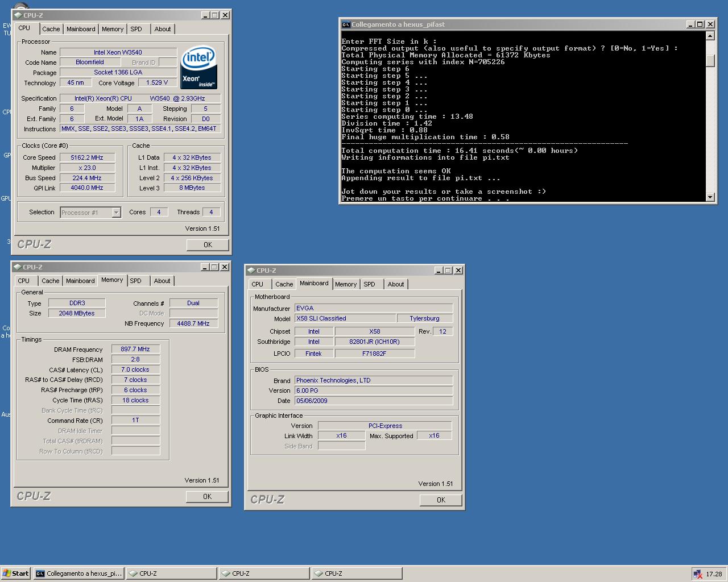Select the third CPU-Z taskbar button

pos(357,573)
